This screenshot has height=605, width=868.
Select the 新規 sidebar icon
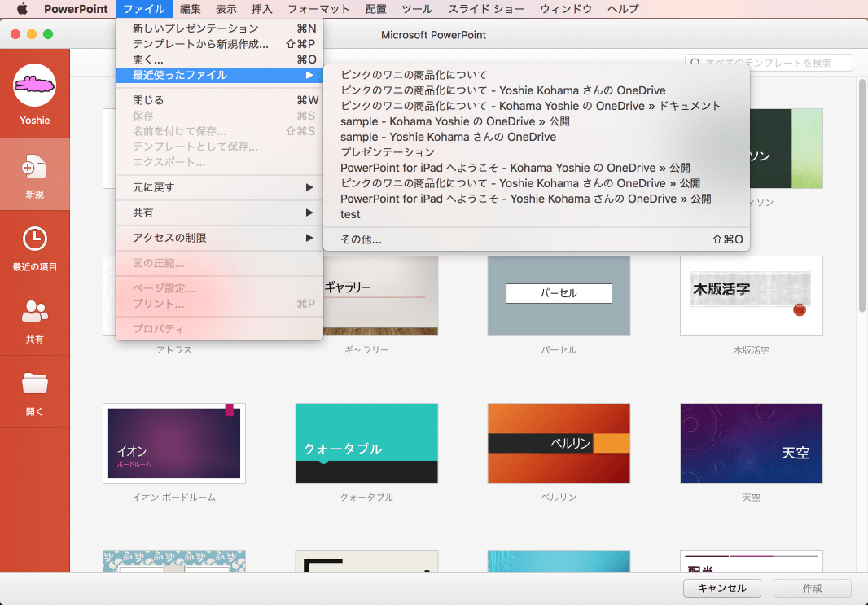pyautogui.click(x=34, y=167)
